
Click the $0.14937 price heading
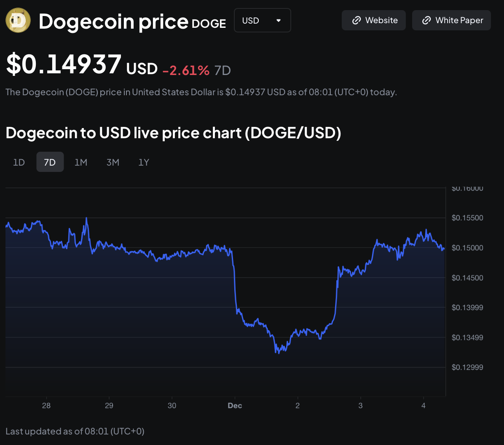tap(64, 64)
